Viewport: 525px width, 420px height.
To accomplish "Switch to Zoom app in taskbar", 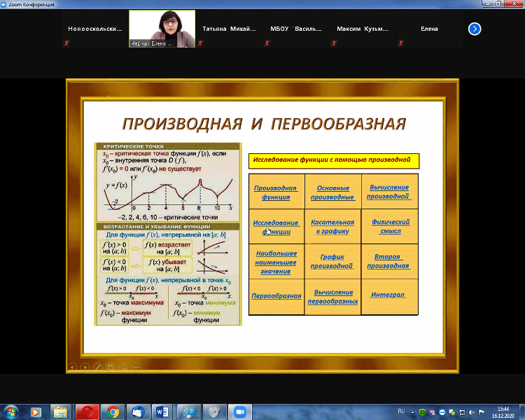I will point(240,411).
